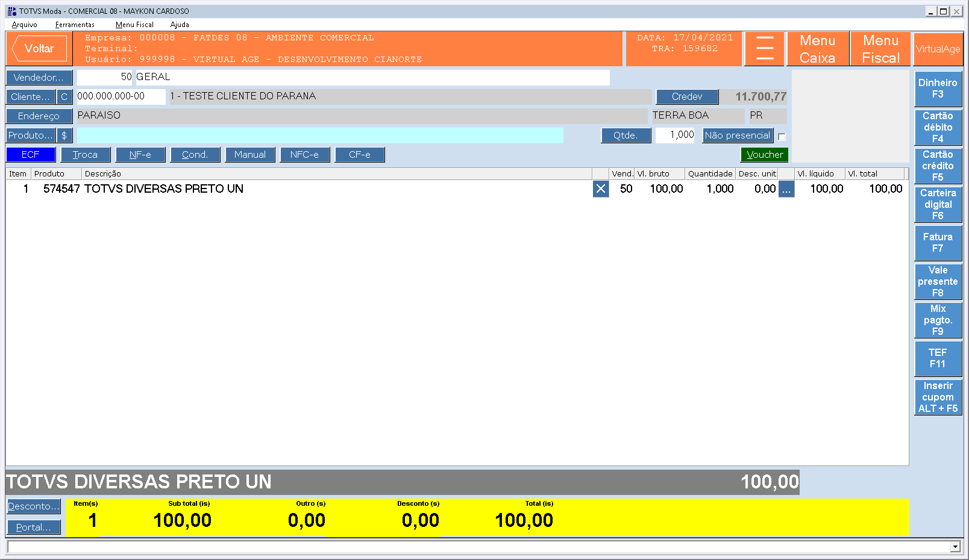Select the CF-e document type
969x560 pixels.
tap(360, 155)
